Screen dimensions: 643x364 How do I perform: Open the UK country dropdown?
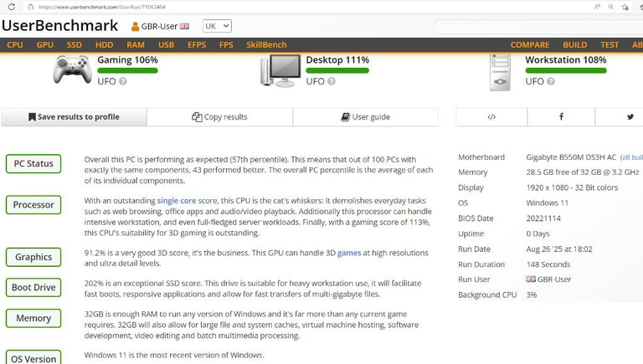(217, 26)
